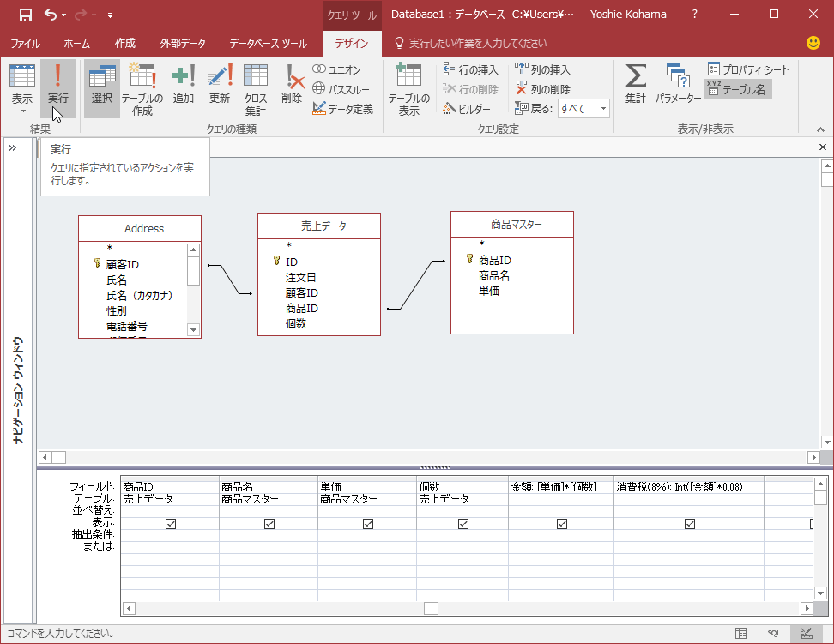The width and height of the screenshot is (834, 644).
Task: Click the 売上データ table title bar
Action: coord(319,226)
